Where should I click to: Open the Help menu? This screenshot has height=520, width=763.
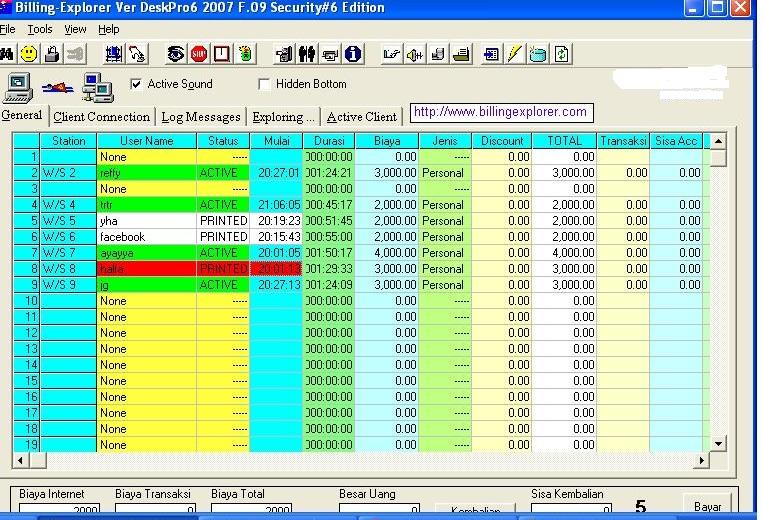[x=109, y=29]
